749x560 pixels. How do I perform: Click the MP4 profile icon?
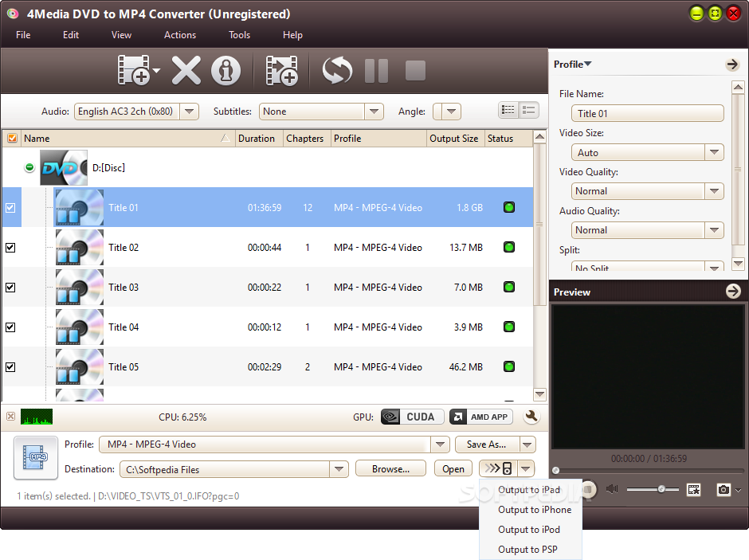pyautogui.click(x=36, y=457)
